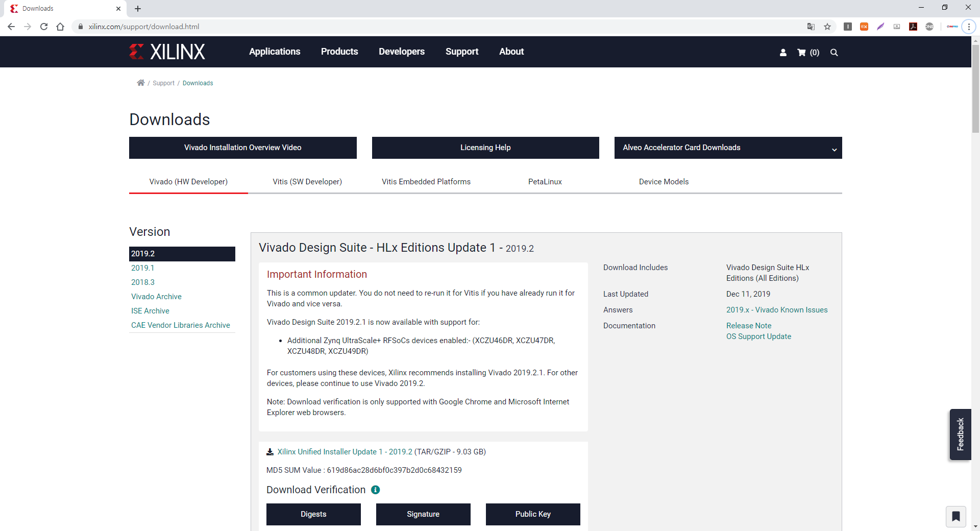Open the shopping cart (0)
This screenshot has height=531, width=980.
pyautogui.click(x=808, y=52)
